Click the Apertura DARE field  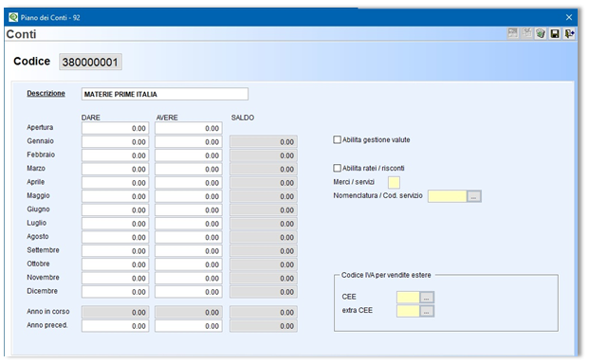[x=115, y=128]
